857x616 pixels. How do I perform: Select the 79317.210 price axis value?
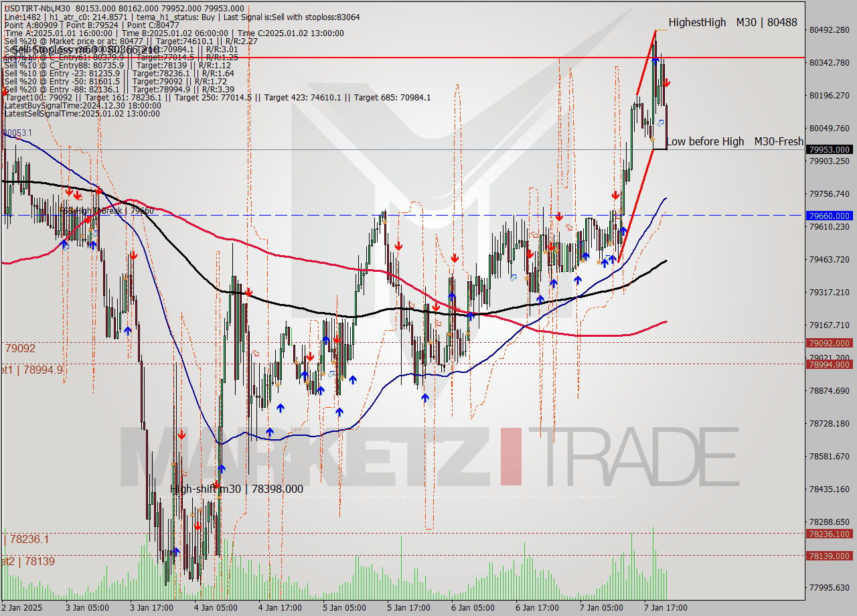pos(829,292)
